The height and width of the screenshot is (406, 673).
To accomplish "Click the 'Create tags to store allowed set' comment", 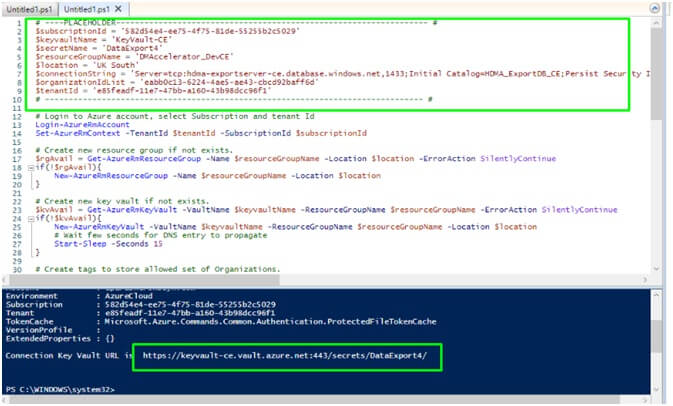I will coord(158,270).
